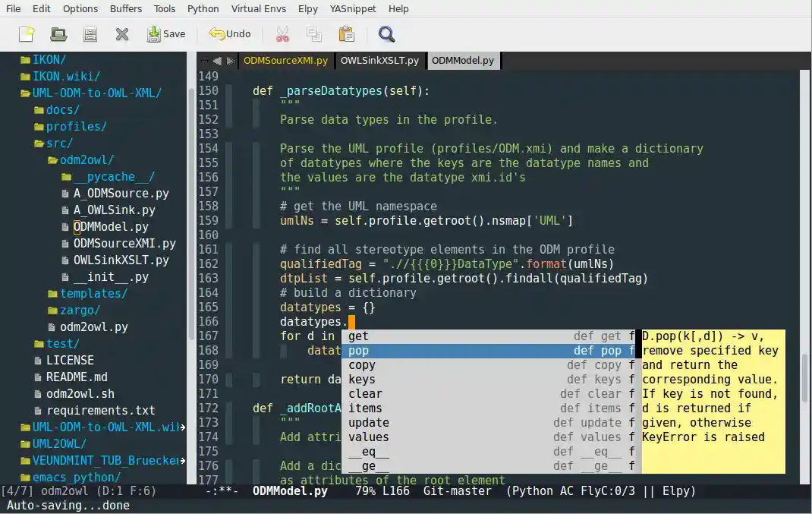
Task: Start a search with the magnifier icon
Action: pyautogui.click(x=386, y=33)
